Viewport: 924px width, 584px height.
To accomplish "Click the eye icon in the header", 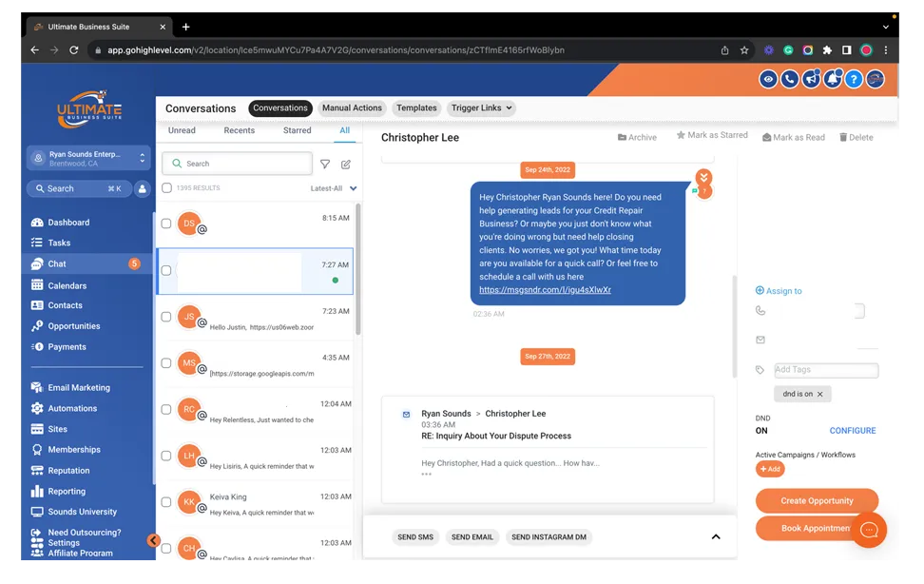I will tap(768, 79).
